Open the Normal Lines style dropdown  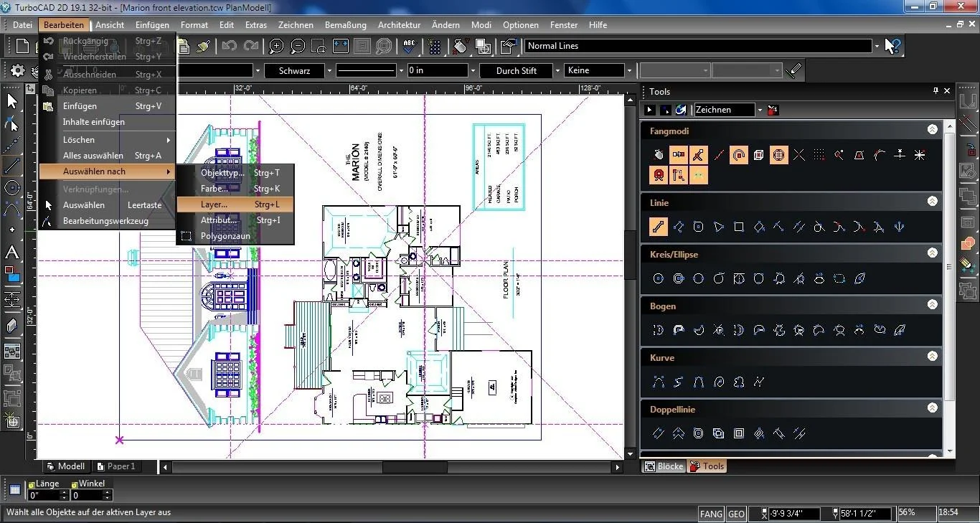(x=878, y=45)
